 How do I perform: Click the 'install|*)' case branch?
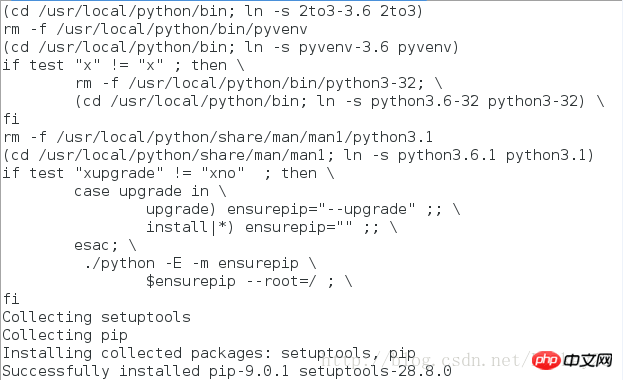click(x=190, y=227)
